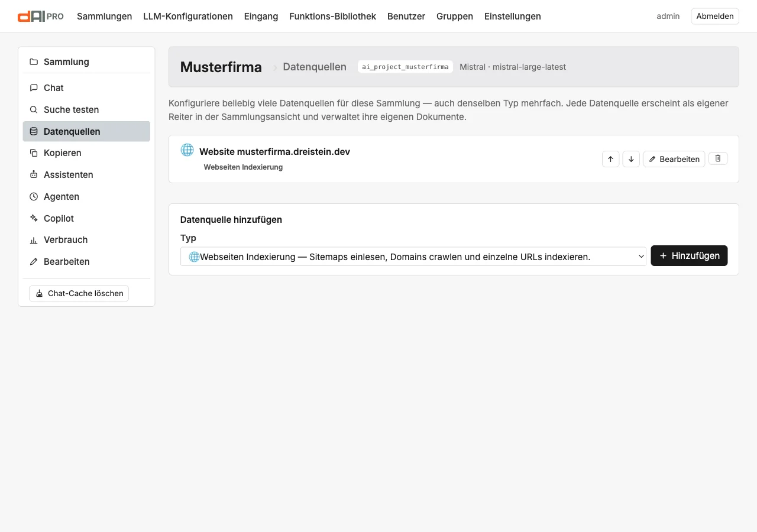Move Website datasource down with arrow icon
This screenshot has width=757, height=532.
(631, 159)
